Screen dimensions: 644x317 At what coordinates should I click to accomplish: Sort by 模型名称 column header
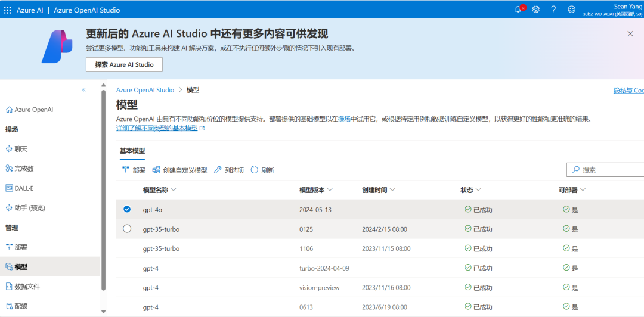point(159,189)
